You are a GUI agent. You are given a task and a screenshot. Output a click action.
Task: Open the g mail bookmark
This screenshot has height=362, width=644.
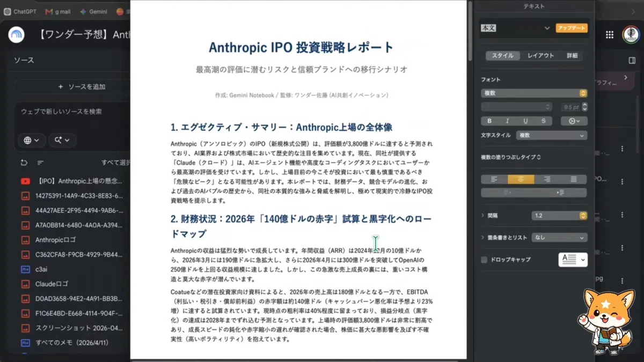[57, 11]
